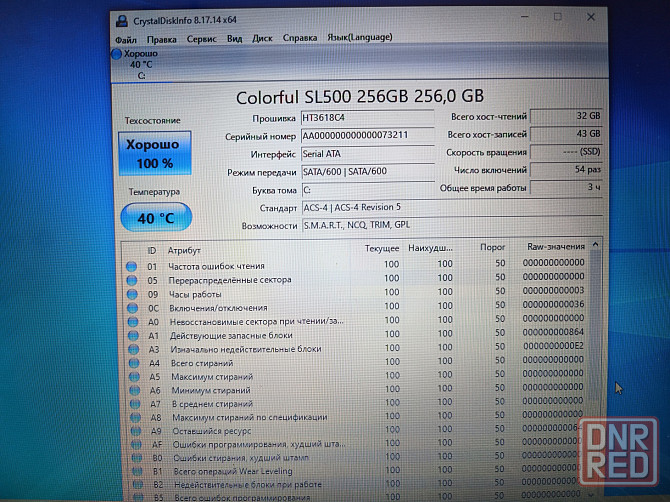Open the Сервис menu
The width and height of the screenshot is (670, 502).
(201, 39)
